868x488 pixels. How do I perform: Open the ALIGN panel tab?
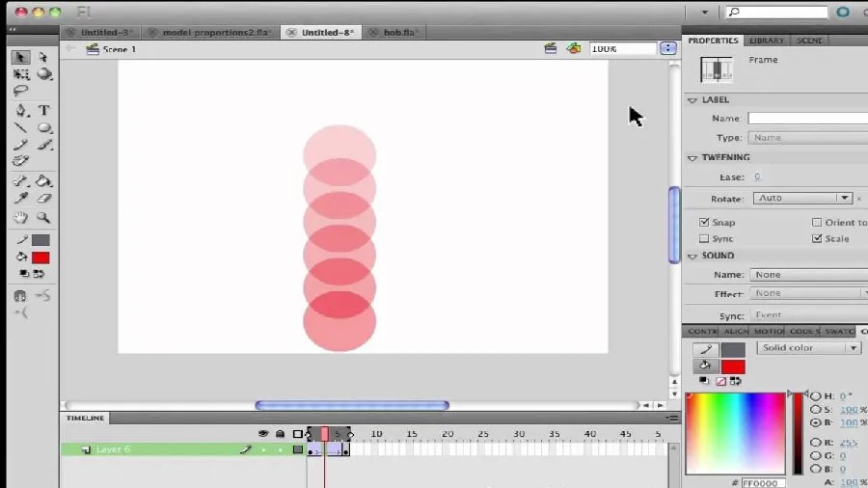point(736,331)
